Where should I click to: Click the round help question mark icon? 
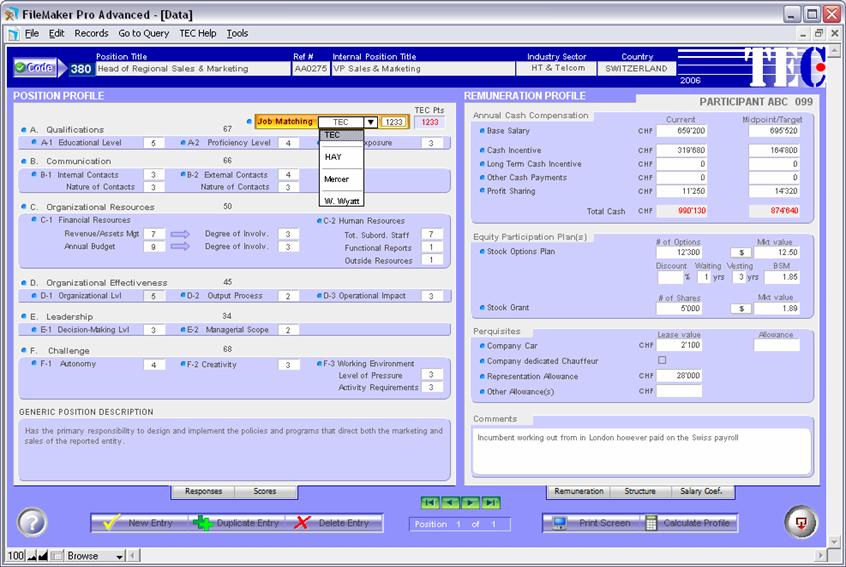32,522
